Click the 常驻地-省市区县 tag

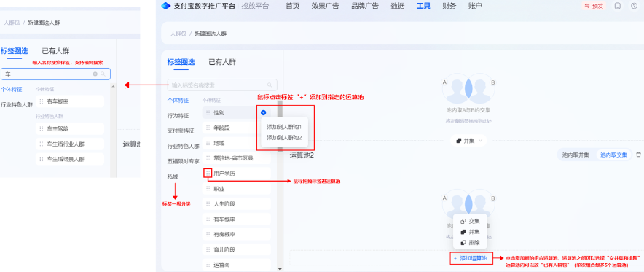click(x=237, y=158)
